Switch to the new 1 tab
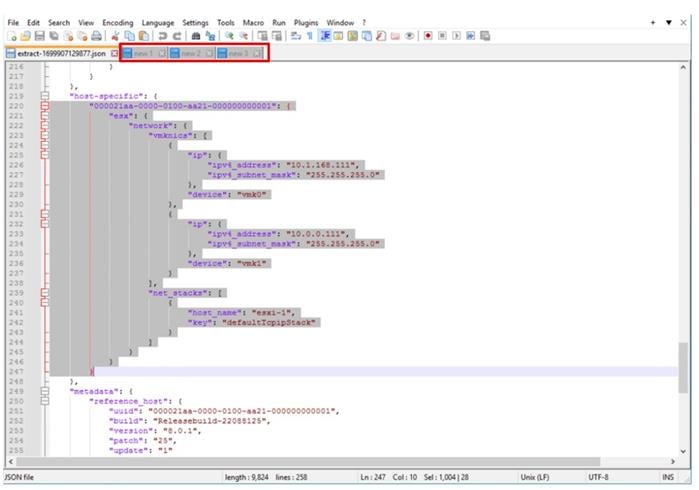This screenshot has height=490, width=699. pos(144,53)
